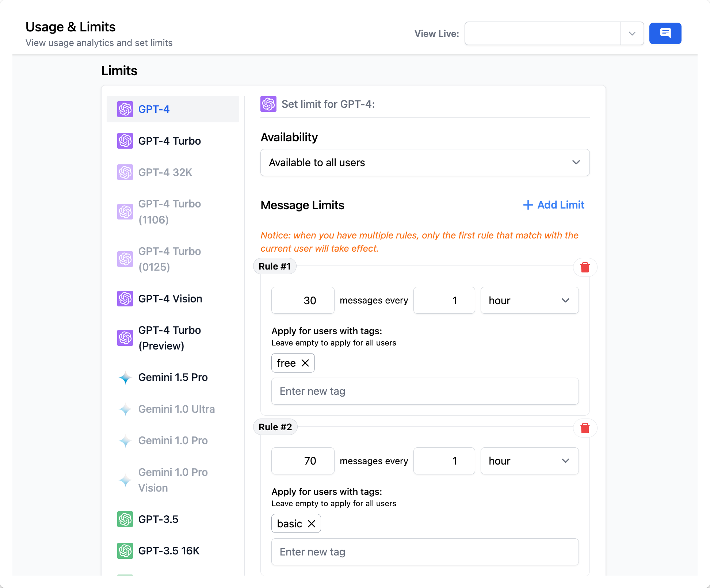Viewport: 710px width, 588px height.
Task: Click the Gemini 1.0 Pro Vision icon
Action: pyautogui.click(x=125, y=480)
